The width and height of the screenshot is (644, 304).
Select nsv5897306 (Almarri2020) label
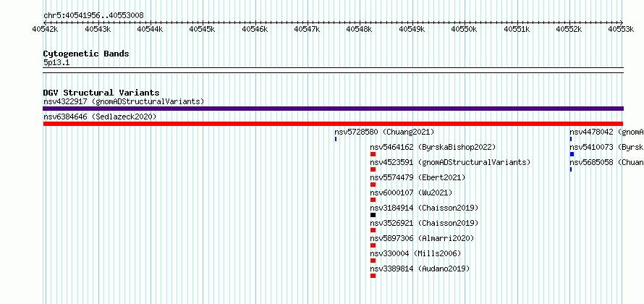[x=422, y=238]
